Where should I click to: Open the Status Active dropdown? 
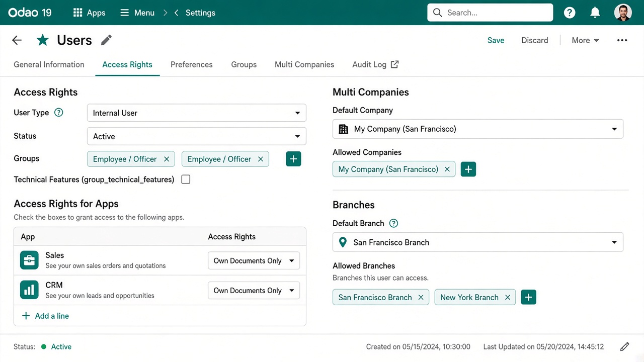pyautogui.click(x=197, y=136)
